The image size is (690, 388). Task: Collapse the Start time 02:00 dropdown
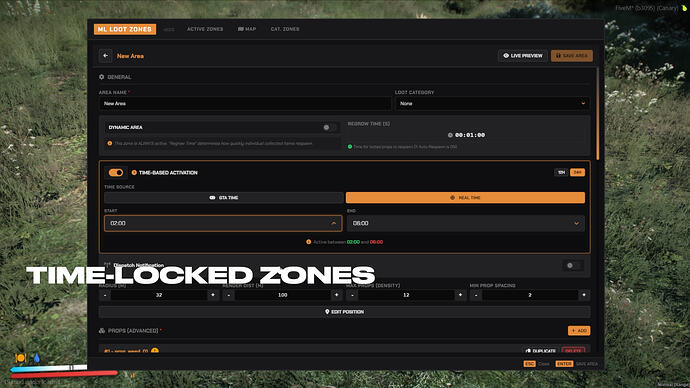point(223,223)
